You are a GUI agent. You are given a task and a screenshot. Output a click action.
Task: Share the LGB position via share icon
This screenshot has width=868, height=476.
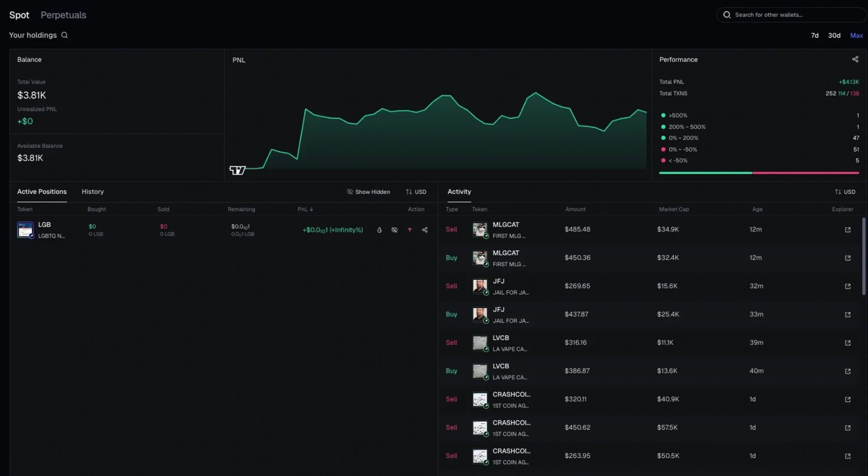pos(425,230)
